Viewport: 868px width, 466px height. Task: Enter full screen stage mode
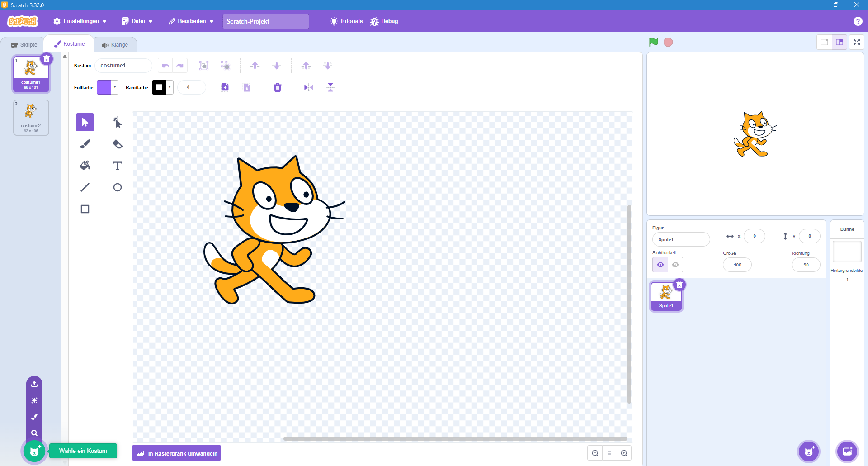[x=857, y=42]
